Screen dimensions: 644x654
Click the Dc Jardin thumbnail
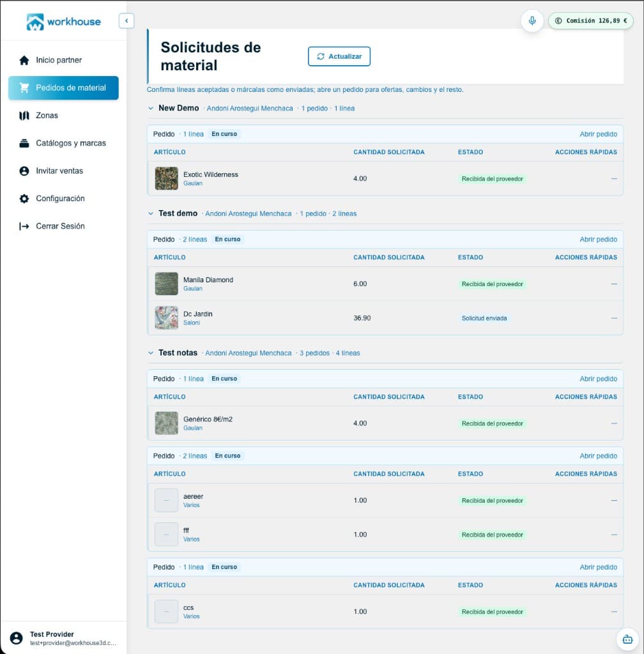(166, 318)
